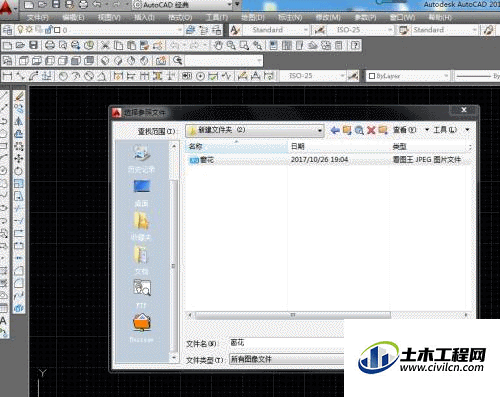Open the 帮助(H) menu
This screenshot has height=397, width=500.
440,18
